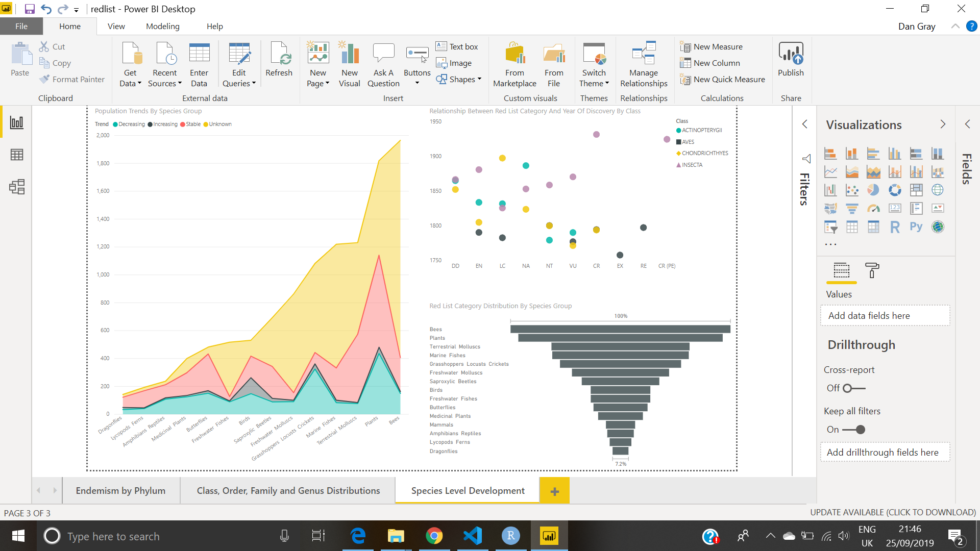Expand the Fields pane chevron

point(967,124)
